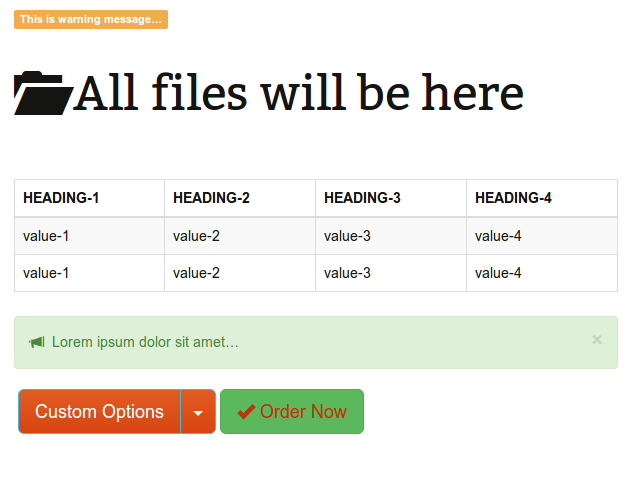
Task: Dismiss the green Lorem ipsum alert
Action: point(597,339)
